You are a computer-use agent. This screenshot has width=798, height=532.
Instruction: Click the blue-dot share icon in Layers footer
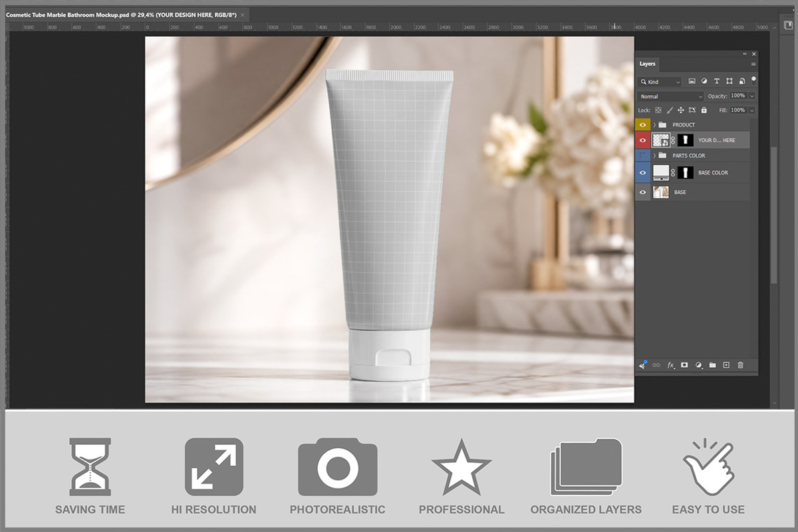click(643, 364)
